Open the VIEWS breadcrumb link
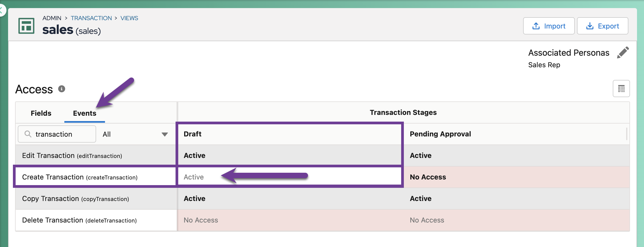Viewport: 644px width, 247px height. 129,18
